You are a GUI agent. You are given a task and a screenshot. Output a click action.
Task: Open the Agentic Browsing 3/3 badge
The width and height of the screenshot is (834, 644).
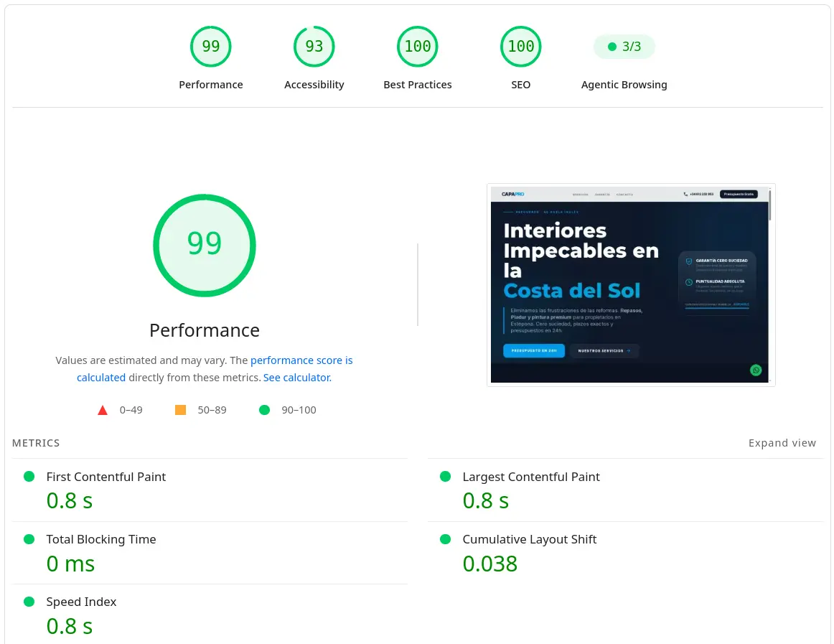tap(624, 47)
